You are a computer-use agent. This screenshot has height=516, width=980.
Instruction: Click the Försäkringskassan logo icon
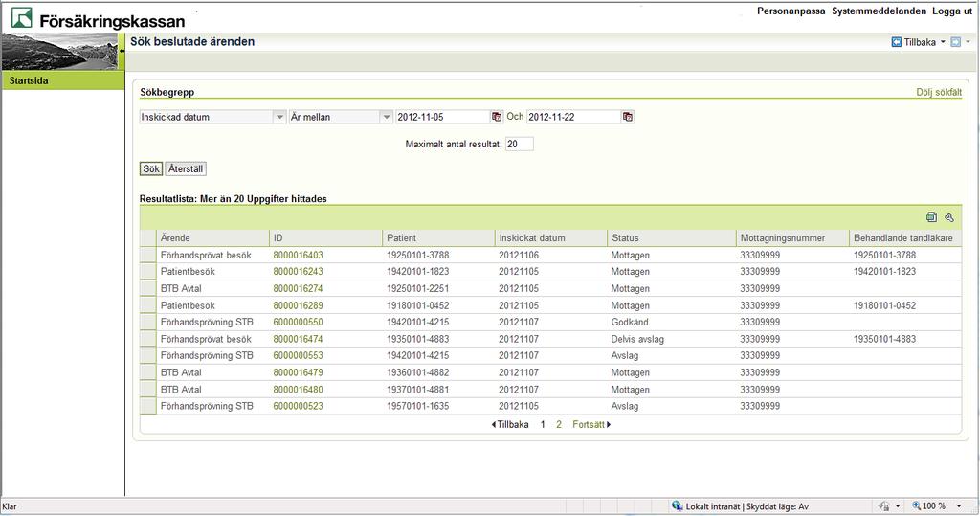(x=22, y=17)
